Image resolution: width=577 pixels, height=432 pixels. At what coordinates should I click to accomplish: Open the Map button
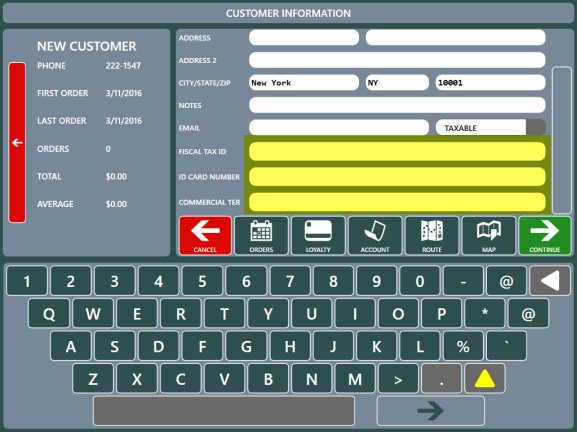[489, 236]
